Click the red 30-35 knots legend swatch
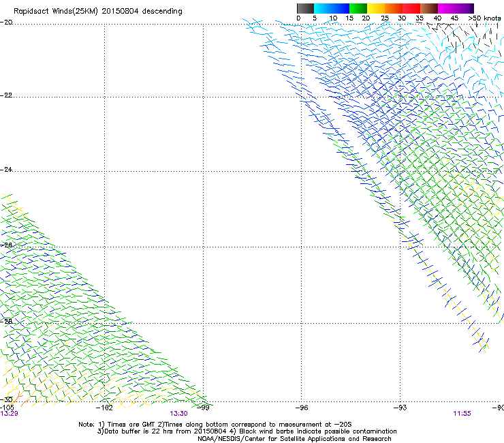This screenshot has height=443, width=504. [x=411, y=8]
